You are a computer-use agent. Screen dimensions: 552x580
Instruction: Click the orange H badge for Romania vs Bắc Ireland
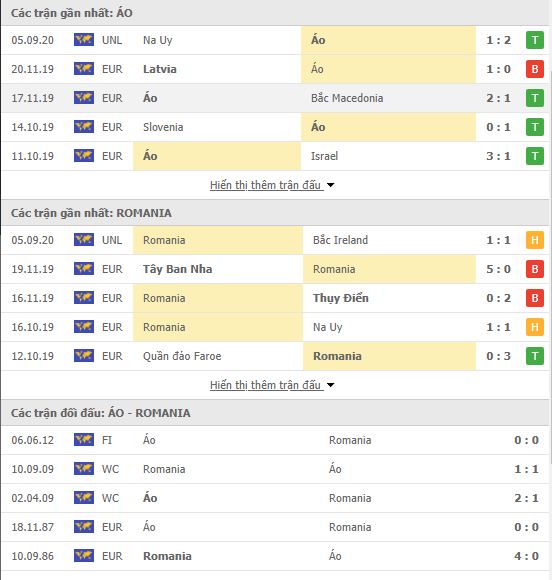(x=535, y=240)
